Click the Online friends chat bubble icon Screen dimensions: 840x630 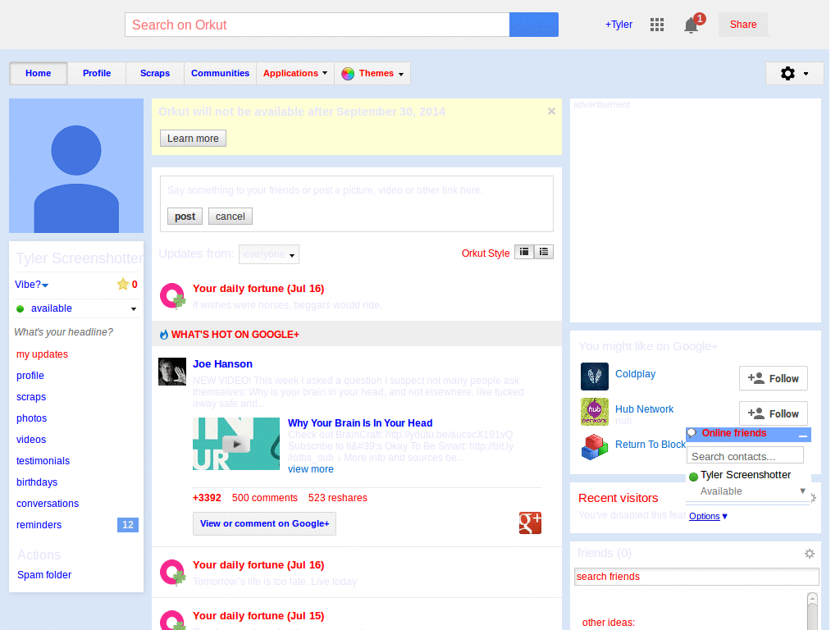[692, 433]
